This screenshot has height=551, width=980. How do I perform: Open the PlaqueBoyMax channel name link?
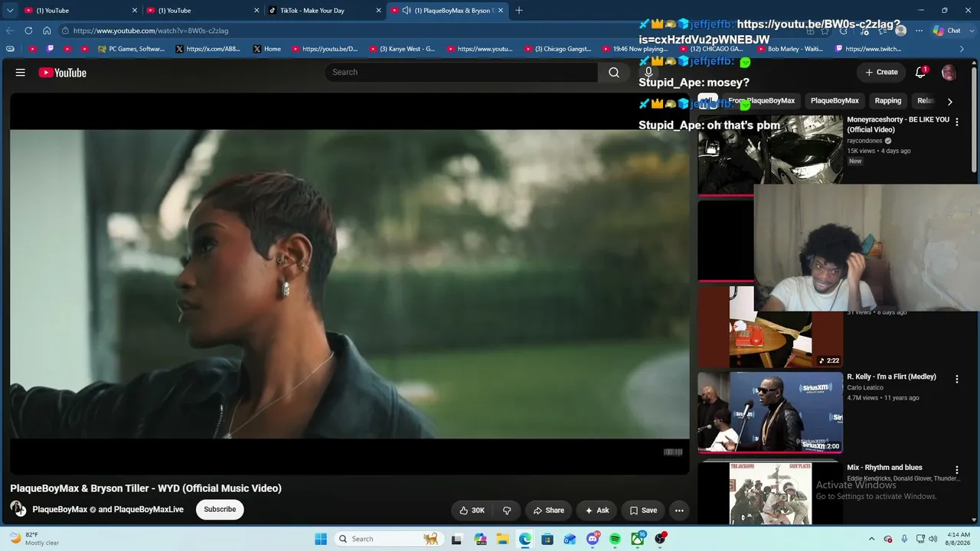pyautogui.click(x=60, y=510)
